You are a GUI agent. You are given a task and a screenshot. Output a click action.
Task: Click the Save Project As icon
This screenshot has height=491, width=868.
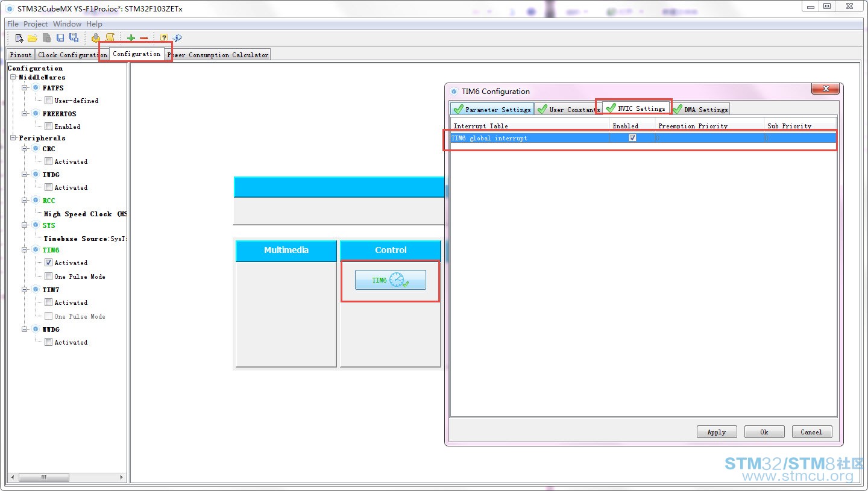(74, 38)
